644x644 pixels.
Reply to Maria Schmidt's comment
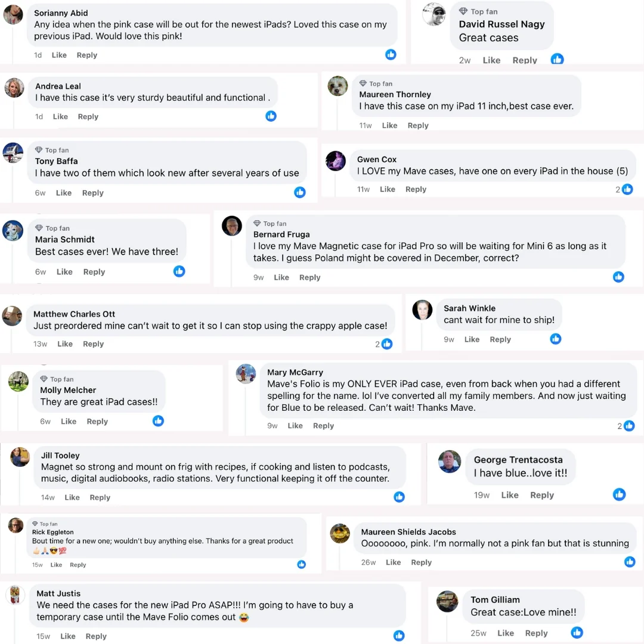point(94,272)
